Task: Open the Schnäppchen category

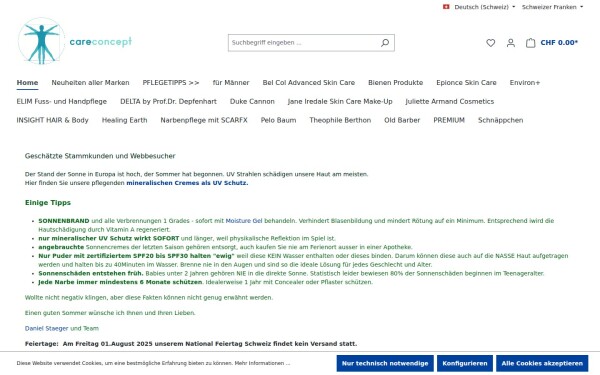Action: click(500, 120)
